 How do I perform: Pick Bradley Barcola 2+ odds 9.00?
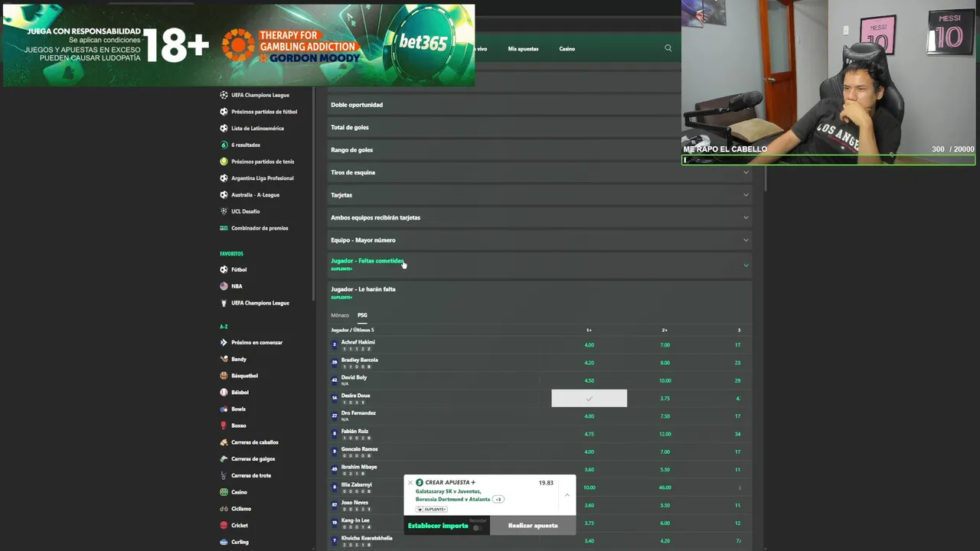(x=665, y=363)
